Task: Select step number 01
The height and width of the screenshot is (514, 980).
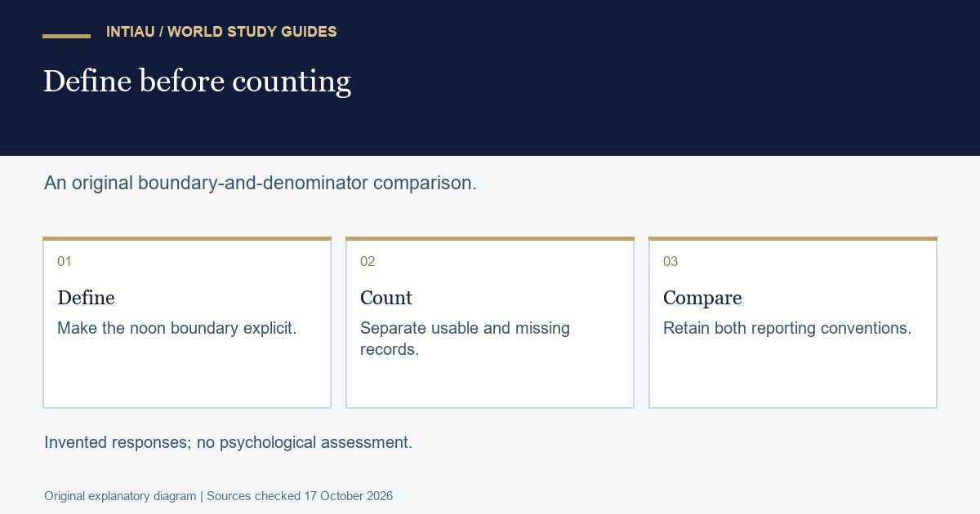Action: [x=65, y=262]
